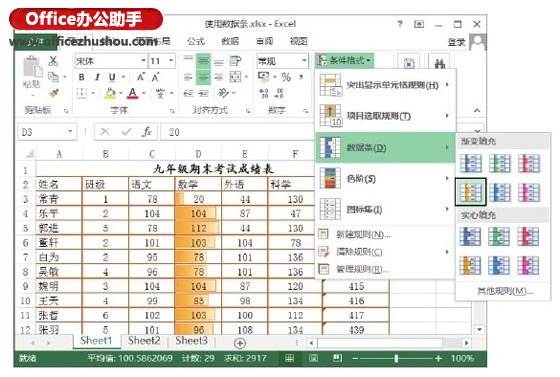Pick red solid fill data bar
Screen dimensions: 560x377
(528, 237)
